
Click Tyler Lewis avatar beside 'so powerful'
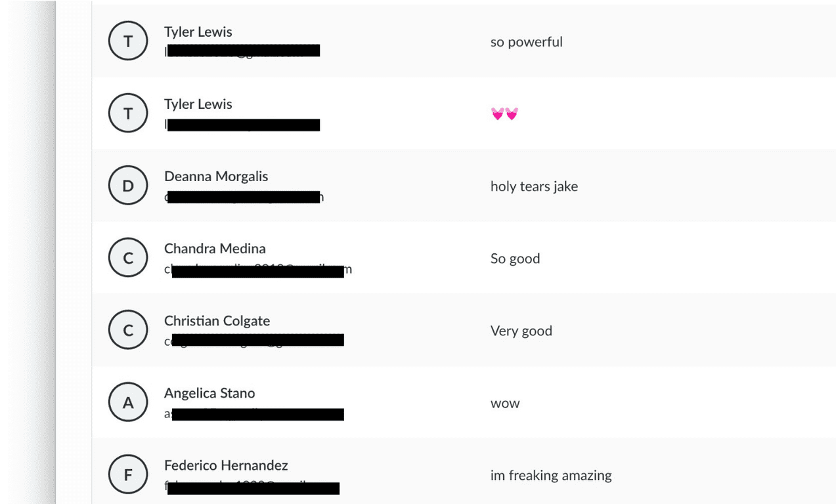coord(128,41)
